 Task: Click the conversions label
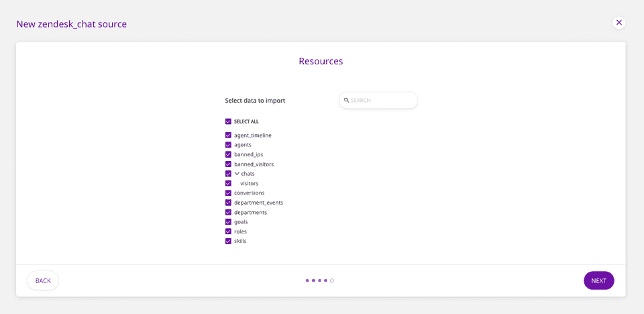tap(250, 193)
